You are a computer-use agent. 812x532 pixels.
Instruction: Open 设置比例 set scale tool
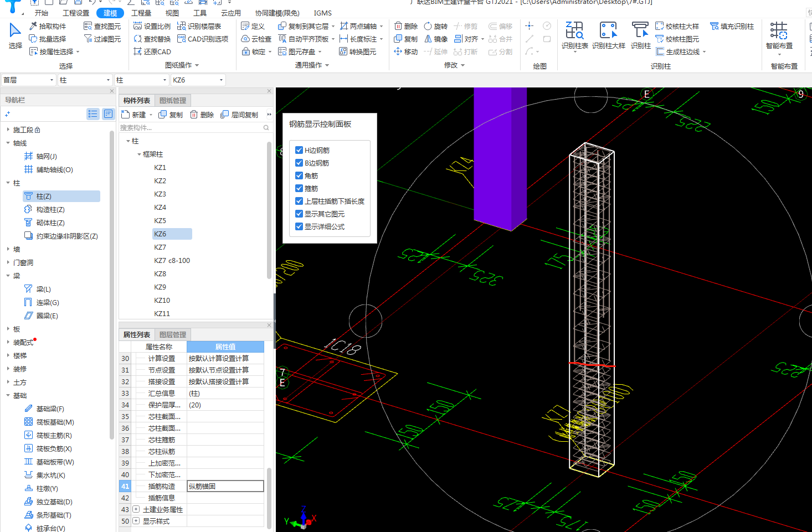coord(152,26)
